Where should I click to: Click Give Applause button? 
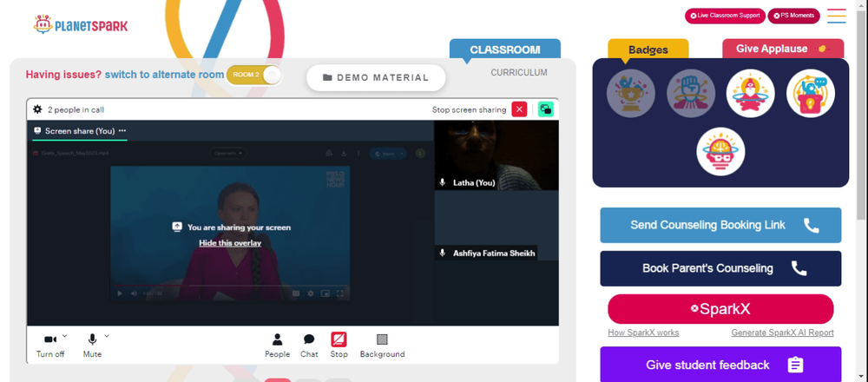tap(783, 49)
